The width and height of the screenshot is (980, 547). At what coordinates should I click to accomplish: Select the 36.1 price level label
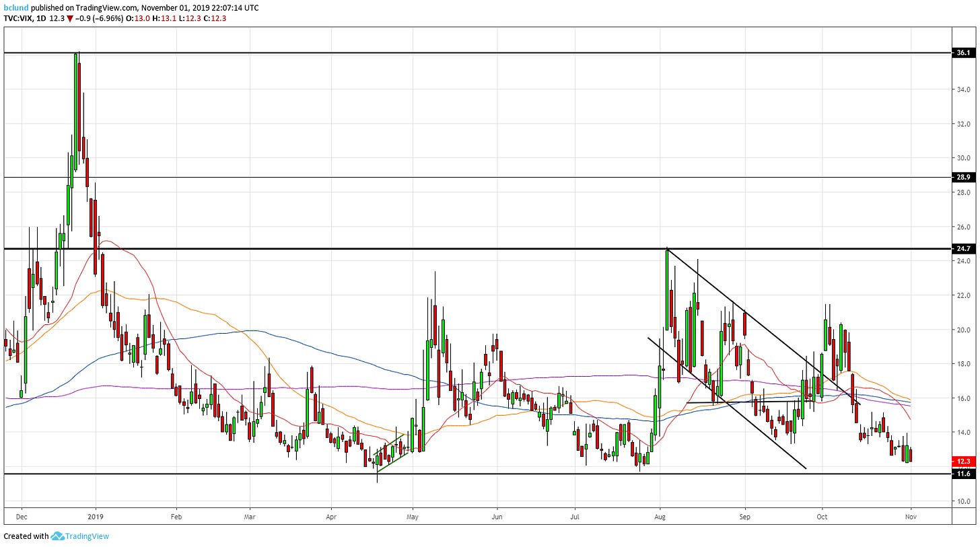tap(963, 52)
